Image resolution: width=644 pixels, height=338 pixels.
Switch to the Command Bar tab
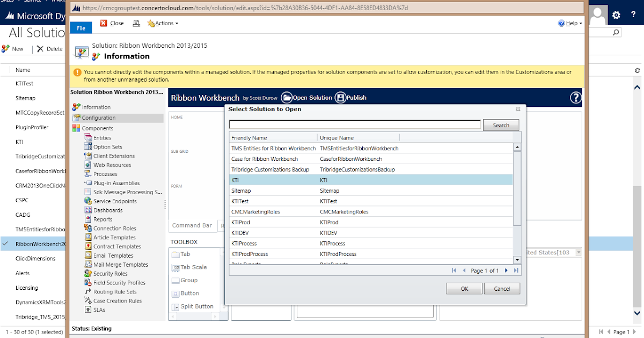click(x=192, y=225)
